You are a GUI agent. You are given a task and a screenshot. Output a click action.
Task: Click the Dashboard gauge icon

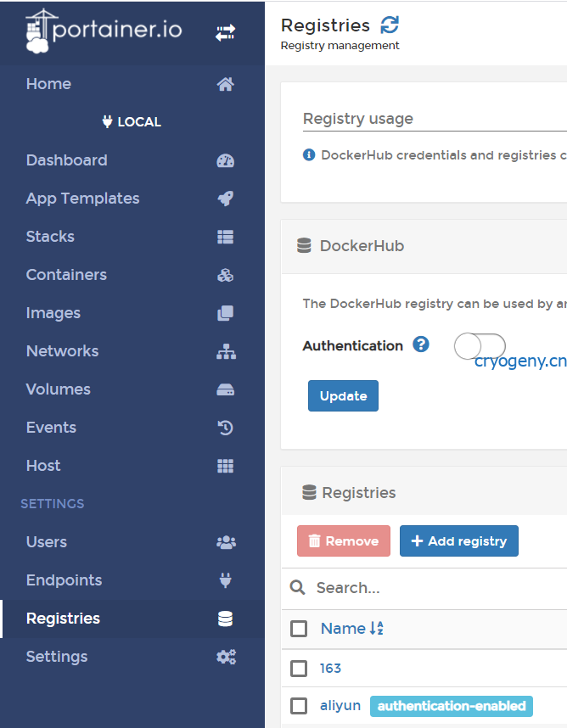[226, 160]
